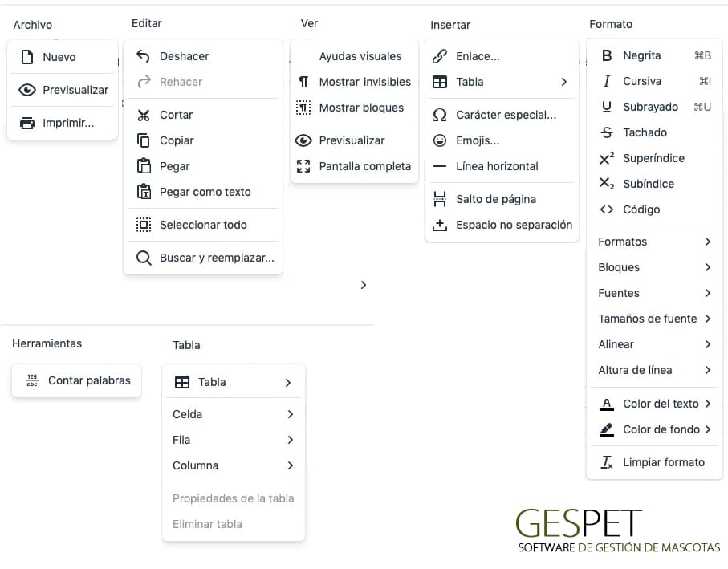This screenshot has height=569, width=728.
Task: Click the Deshacer undo arrow icon
Action: coord(143,56)
